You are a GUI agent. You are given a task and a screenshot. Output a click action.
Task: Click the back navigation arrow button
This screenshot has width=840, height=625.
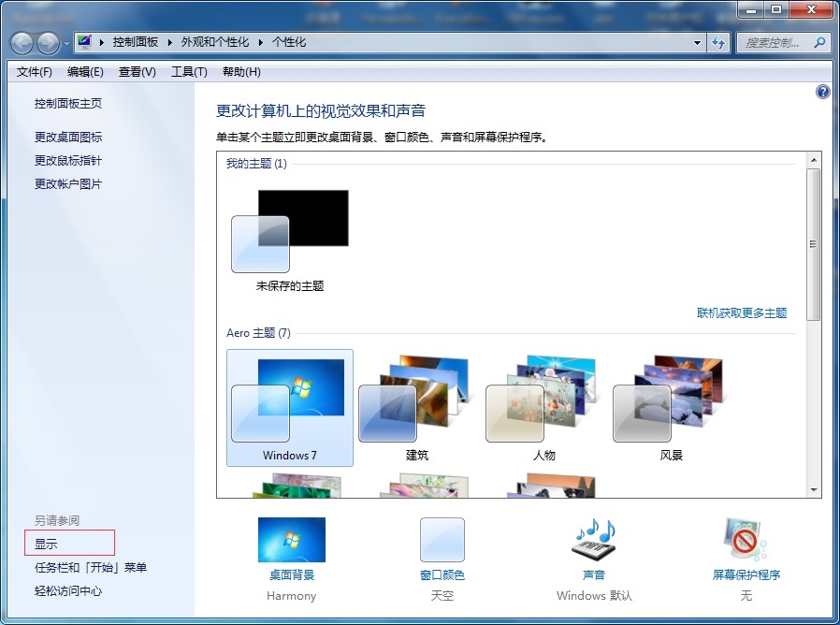(x=22, y=43)
